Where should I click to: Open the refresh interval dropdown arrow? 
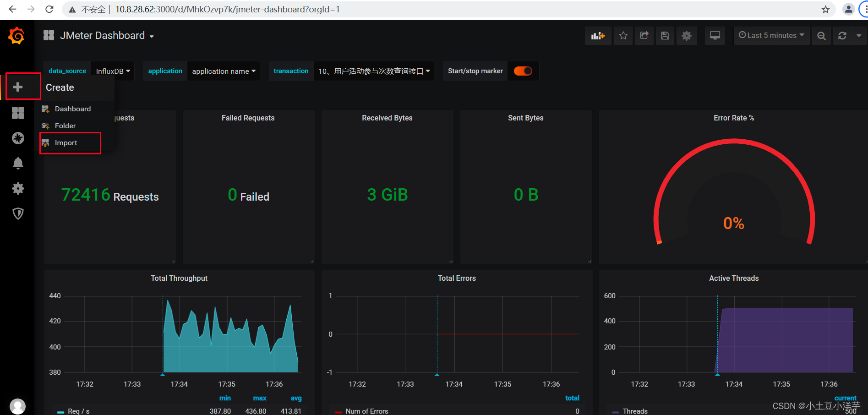point(859,36)
